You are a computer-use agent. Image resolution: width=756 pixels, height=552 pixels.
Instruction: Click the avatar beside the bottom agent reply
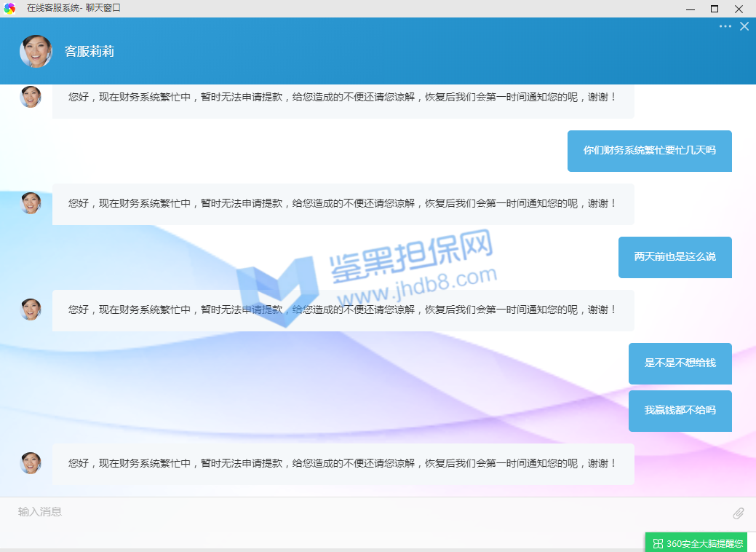31,463
